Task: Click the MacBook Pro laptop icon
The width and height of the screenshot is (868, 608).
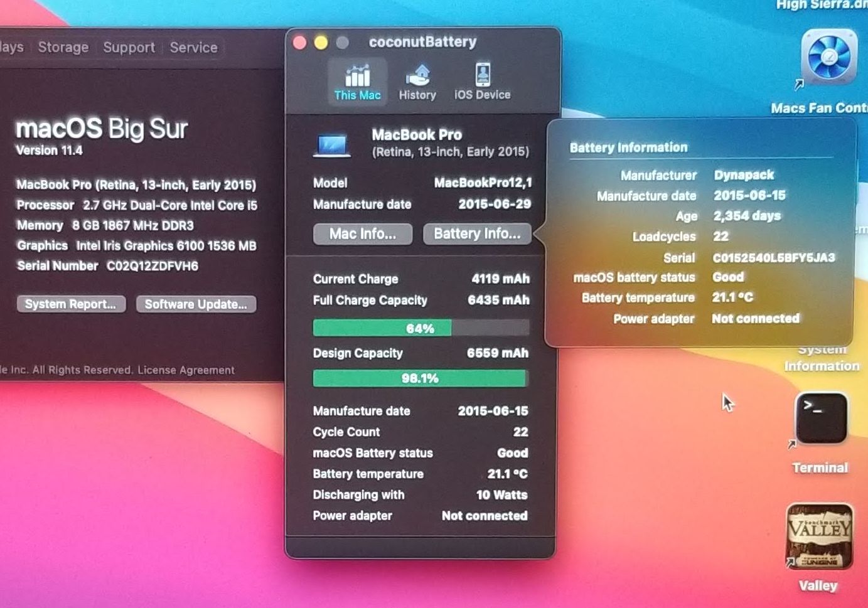Action: point(332,146)
